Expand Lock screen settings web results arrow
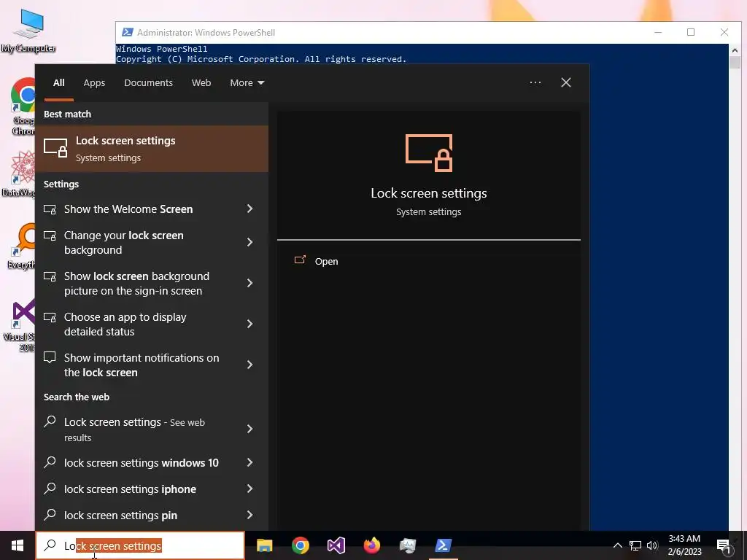This screenshot has width=747, height=560. [x=249, y=429]
